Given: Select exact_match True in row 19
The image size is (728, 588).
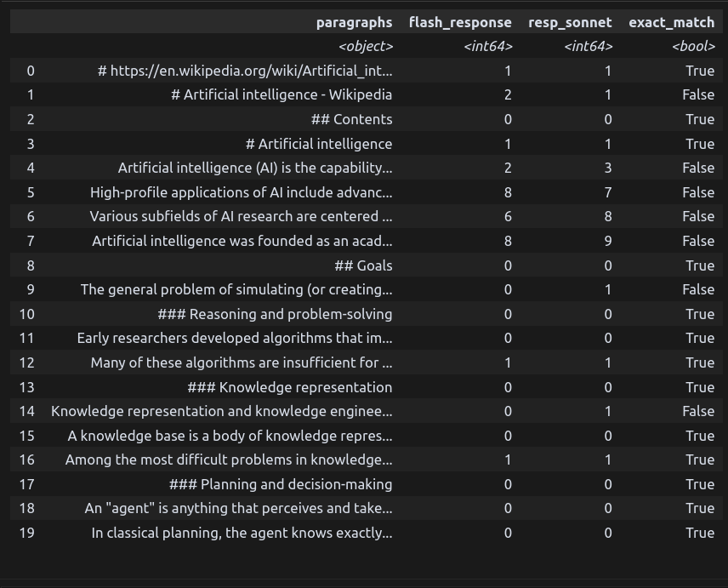Looking at the screenshot, I should pos(700,533).
